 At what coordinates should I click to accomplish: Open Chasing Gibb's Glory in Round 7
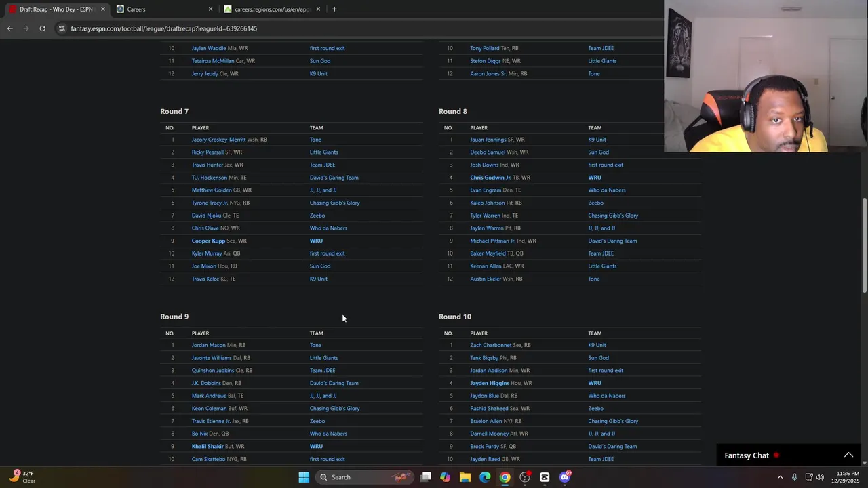pos(335,203)
